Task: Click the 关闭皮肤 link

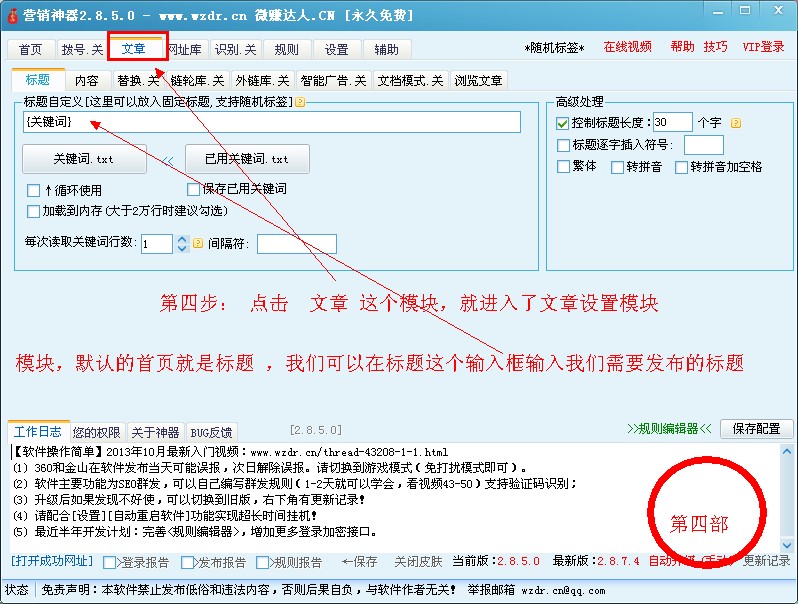Action: point(418,562)
